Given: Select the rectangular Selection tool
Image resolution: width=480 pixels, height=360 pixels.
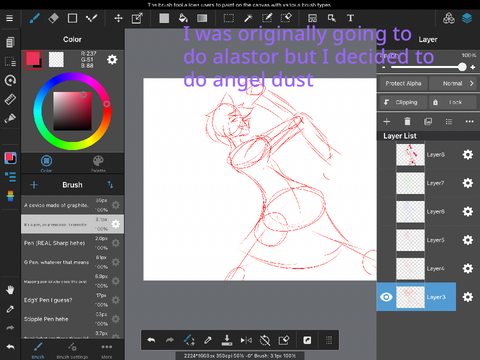Looking at the screenshot, I should (x=229, y=18).
